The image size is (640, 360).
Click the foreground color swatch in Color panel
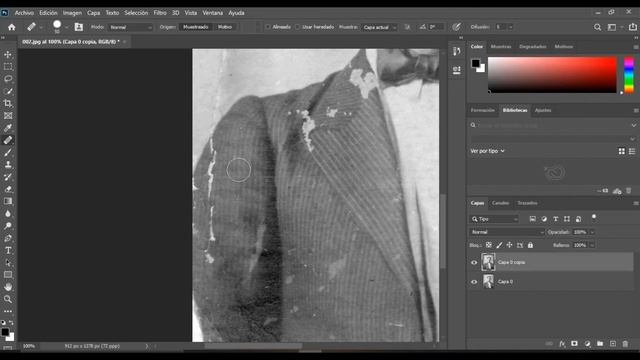tap(476, 63)
